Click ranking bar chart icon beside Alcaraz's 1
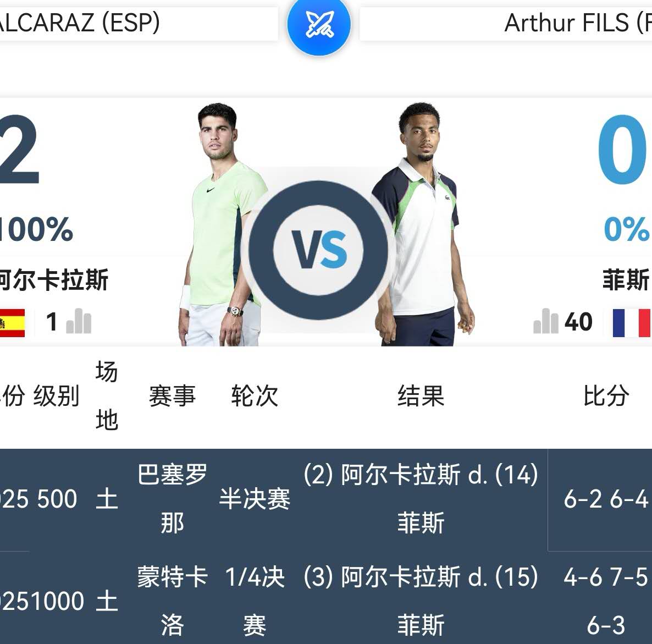 (x=79, y=322)
